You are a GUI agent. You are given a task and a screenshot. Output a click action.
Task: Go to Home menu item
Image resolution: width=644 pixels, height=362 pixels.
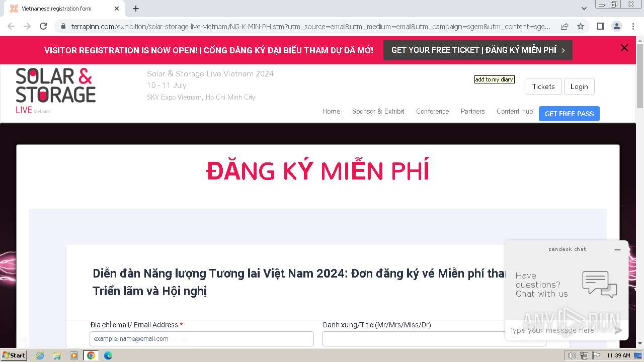pos(331,111)
